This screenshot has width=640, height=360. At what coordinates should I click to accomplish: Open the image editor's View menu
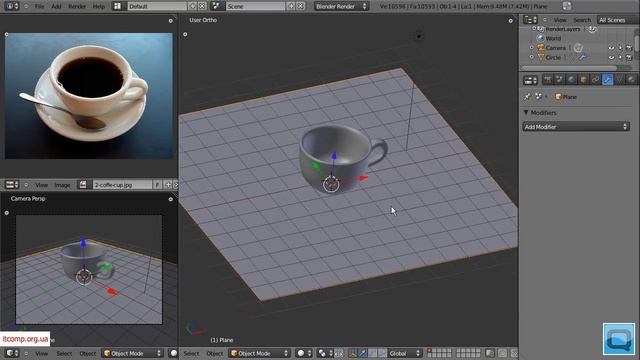[41, 185]
